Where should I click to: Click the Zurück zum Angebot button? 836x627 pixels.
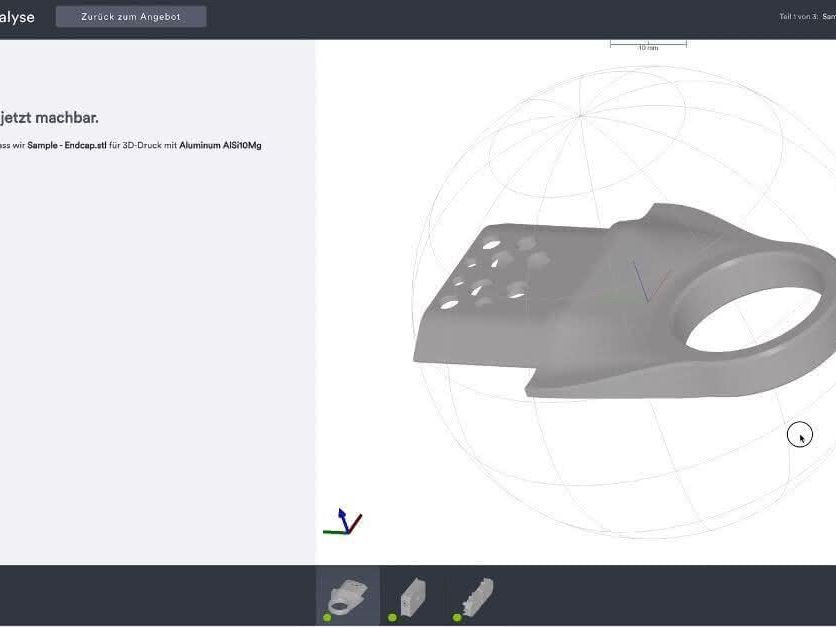coord(131,17)
